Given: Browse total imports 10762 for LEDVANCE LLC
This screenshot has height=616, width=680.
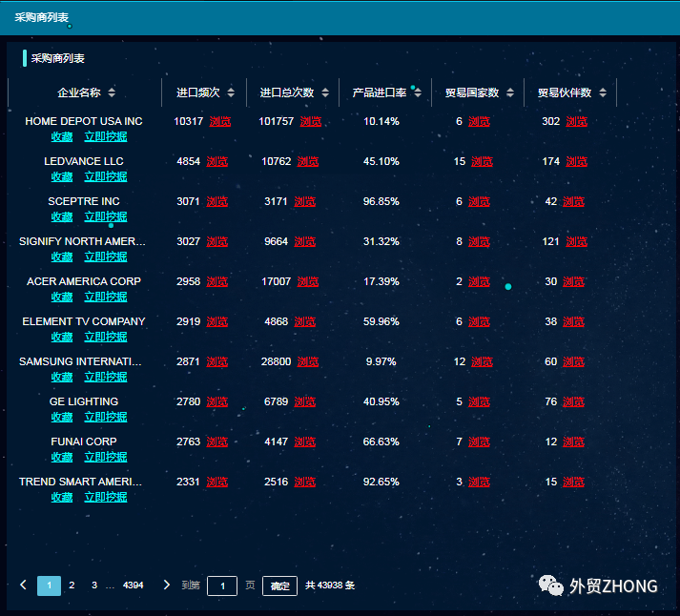Looking at the screenshot, I should tap(308, 162).
